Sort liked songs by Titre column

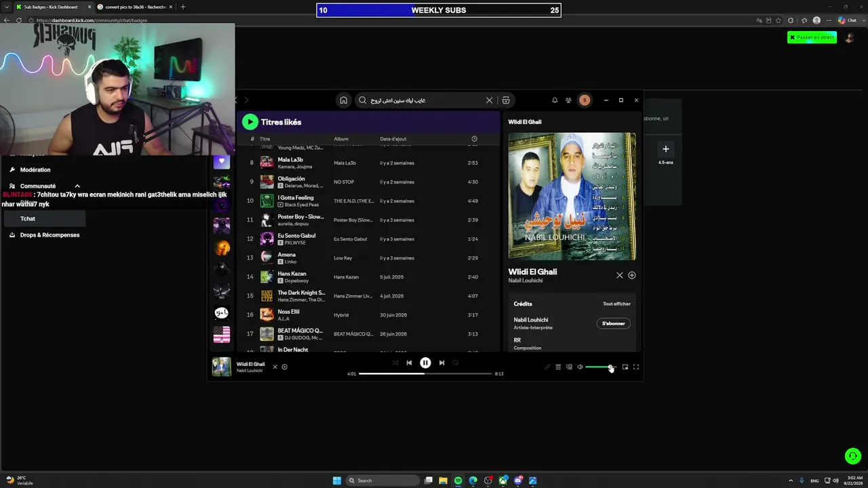(265, 139)
